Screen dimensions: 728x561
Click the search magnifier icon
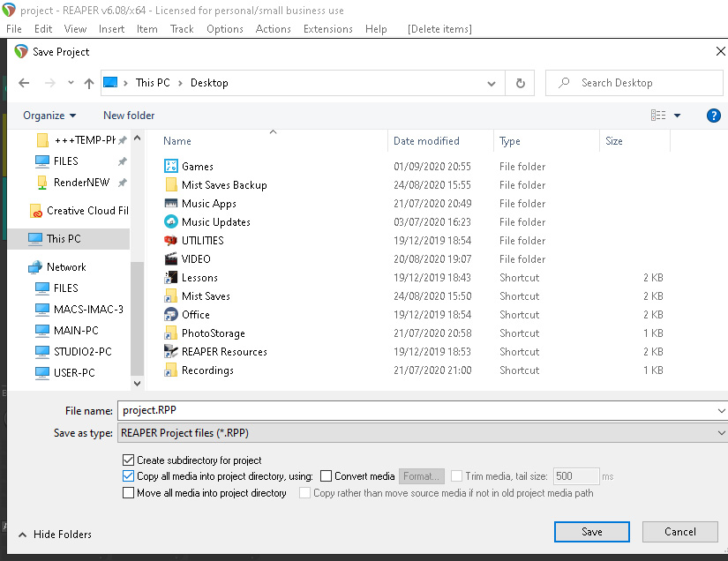[564, 83]
